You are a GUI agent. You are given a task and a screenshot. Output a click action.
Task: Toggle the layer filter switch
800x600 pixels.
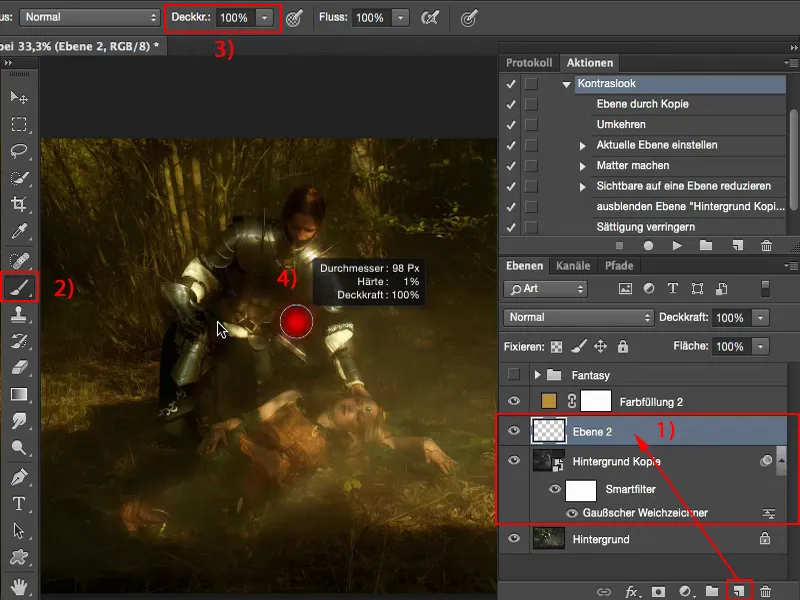[765, 288]
